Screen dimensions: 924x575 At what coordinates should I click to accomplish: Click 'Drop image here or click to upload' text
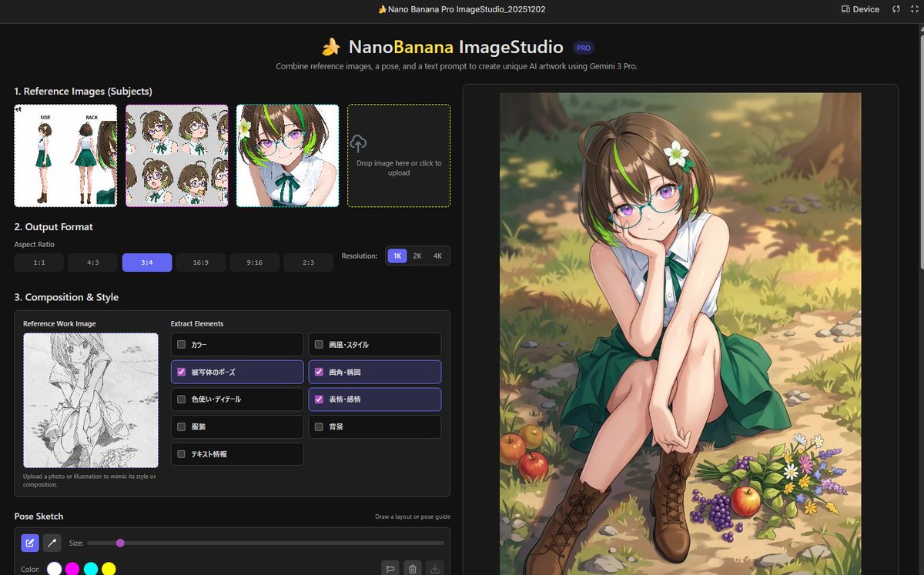[399, 168]
